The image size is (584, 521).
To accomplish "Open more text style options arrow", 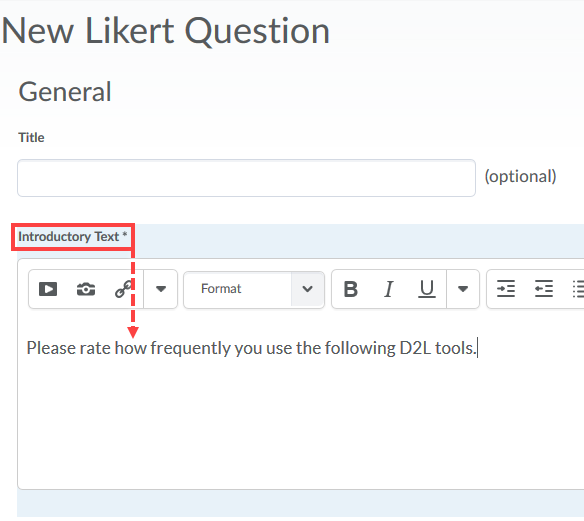I will click(463, 289).
